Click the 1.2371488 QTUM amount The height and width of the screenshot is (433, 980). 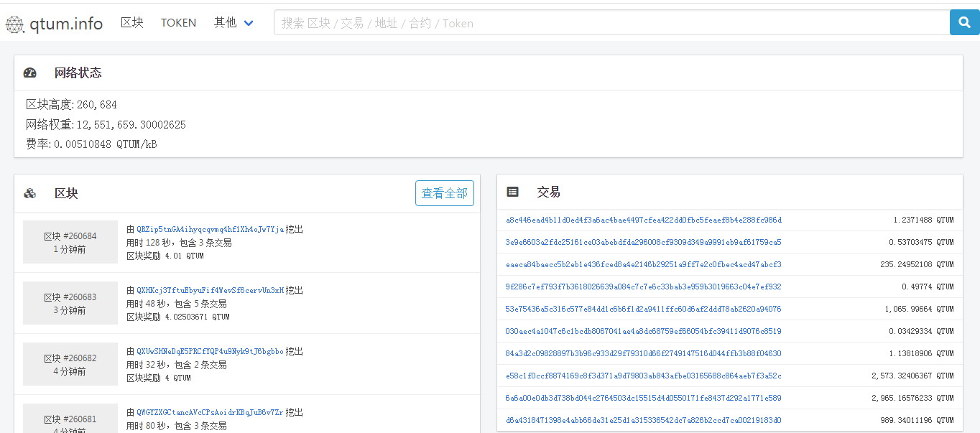tap(923, 220)
